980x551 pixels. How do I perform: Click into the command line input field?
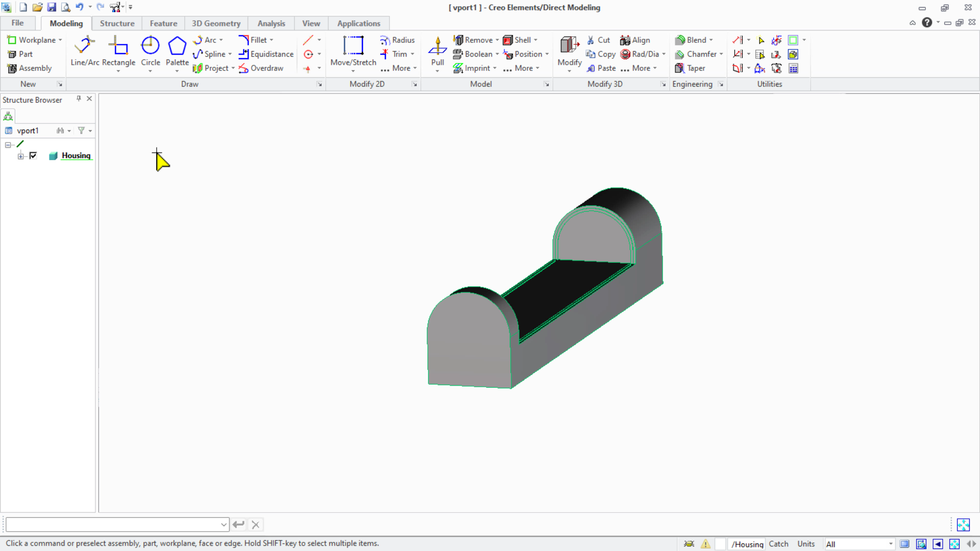pos(113,524)
